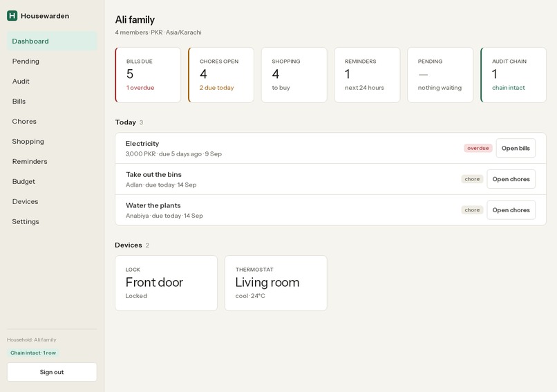557x392 pixels.
Task: Click the '1 overdue' text in Bills Due
Action: (x=140, y=88)
